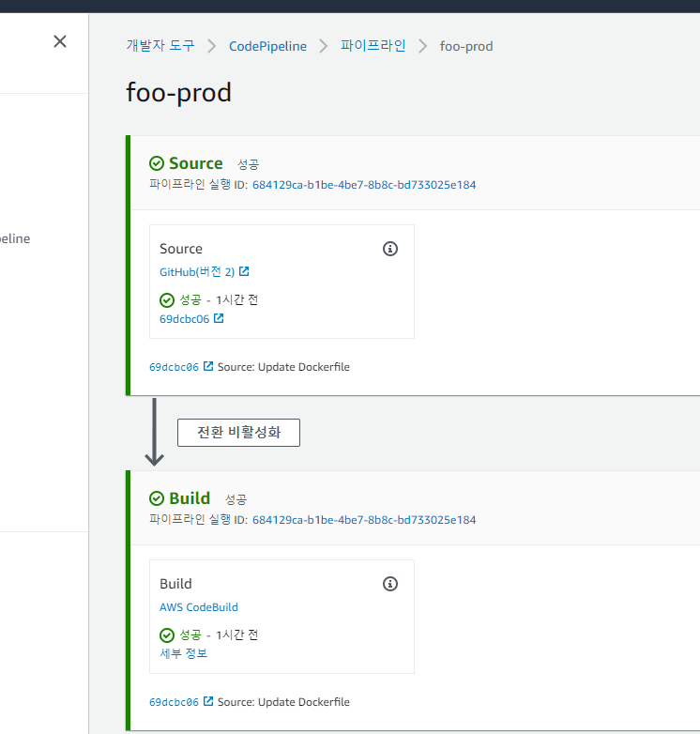Click the transition arrow between Source and Build
Screen dimensions: 700x734
pos(155,433)
